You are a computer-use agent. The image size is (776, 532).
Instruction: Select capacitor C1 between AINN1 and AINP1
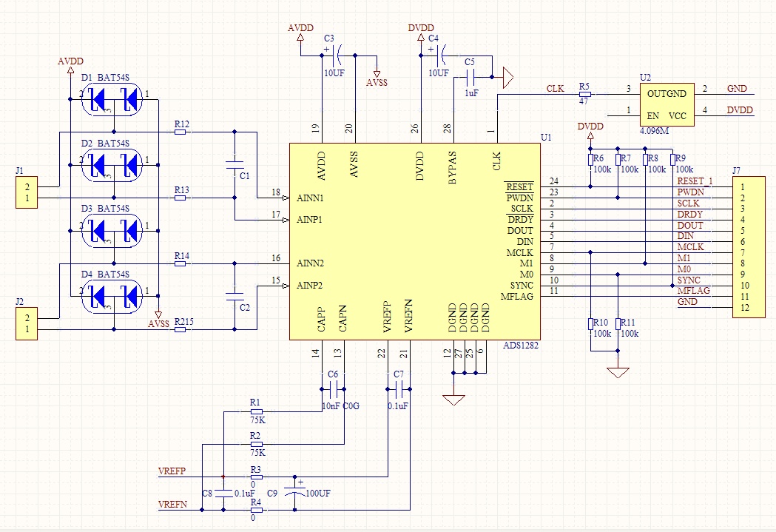[x=235, y=165]
